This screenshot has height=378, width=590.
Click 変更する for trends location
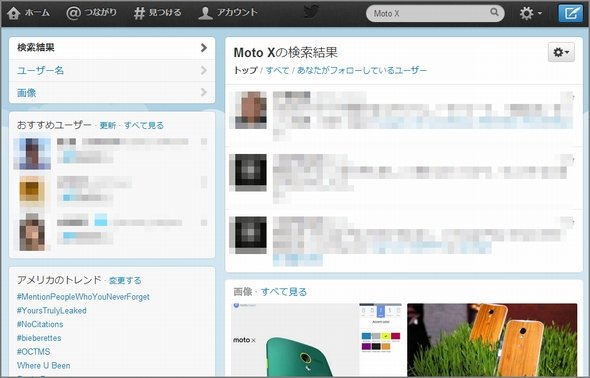point(125,281)
